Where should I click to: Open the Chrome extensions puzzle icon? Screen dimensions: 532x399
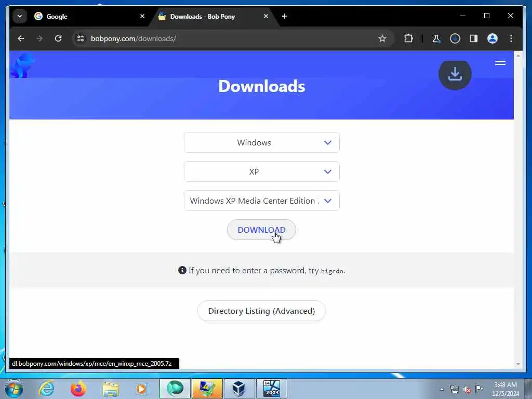[x=408, y=38]
